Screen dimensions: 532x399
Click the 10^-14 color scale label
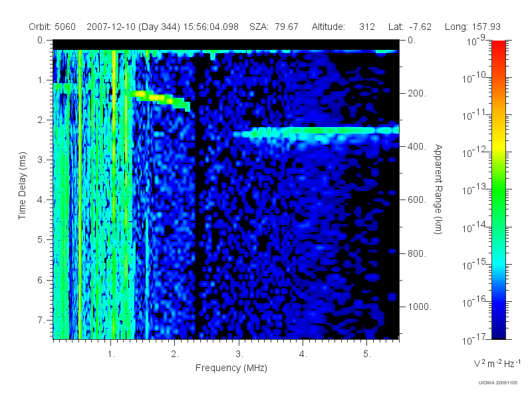(475, 227)
